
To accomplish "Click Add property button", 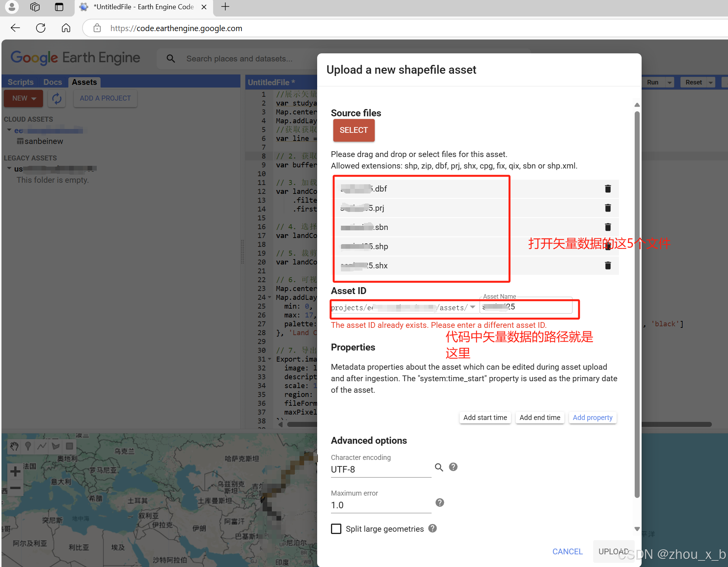I will coord(592,418).
